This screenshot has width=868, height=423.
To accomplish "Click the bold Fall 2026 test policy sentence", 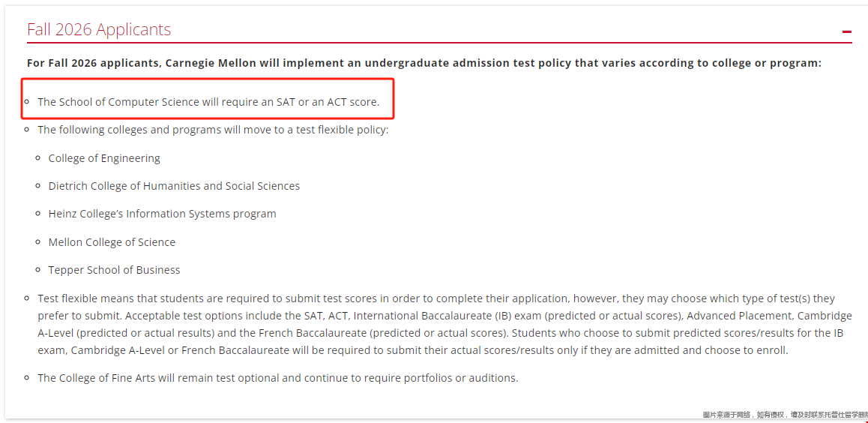I will pyautogui.click(x=424, y=63).
